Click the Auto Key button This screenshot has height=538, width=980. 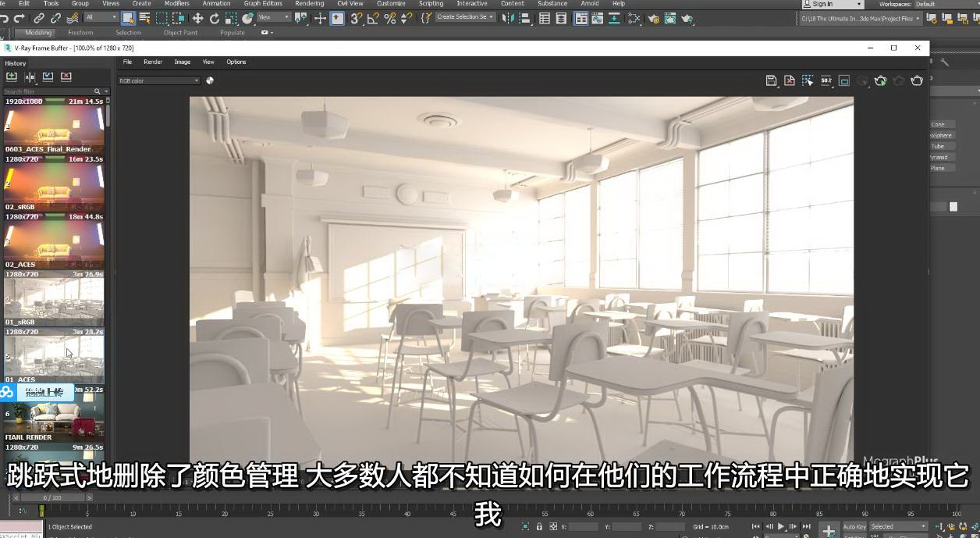click(854, 527)
